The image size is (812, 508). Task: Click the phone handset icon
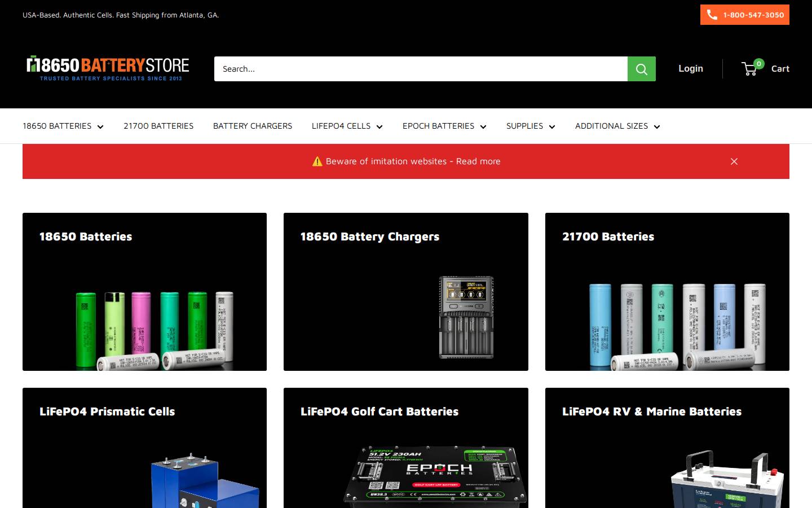coord(712,15)
